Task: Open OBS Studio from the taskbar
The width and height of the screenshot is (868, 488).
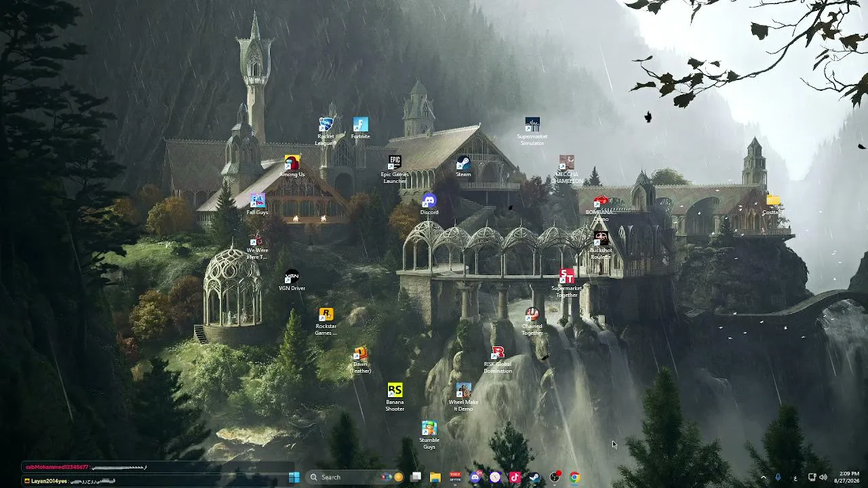Action: coord(555,477)
